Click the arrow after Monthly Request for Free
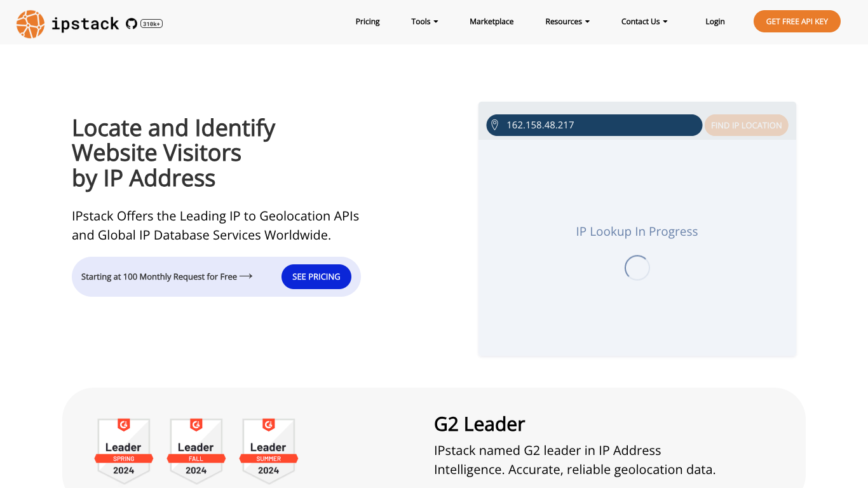The height and width of the screenshot is (488, 868). coord(246,276)
